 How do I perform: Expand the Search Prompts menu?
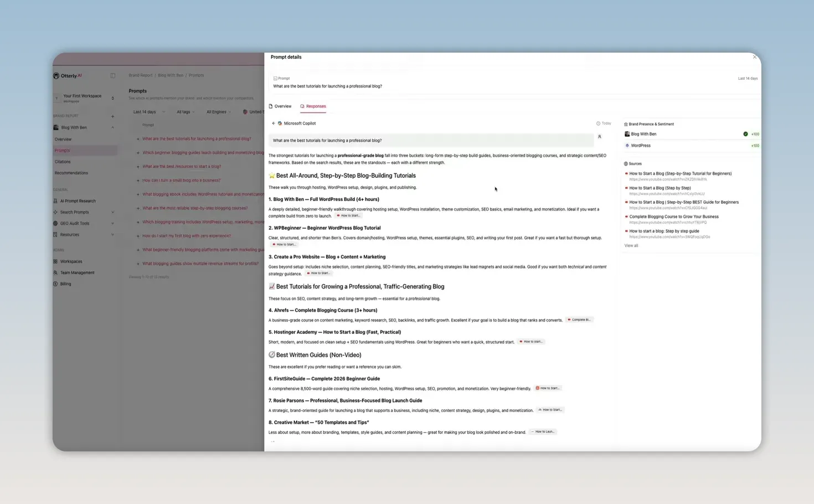[x=112, y=212]
